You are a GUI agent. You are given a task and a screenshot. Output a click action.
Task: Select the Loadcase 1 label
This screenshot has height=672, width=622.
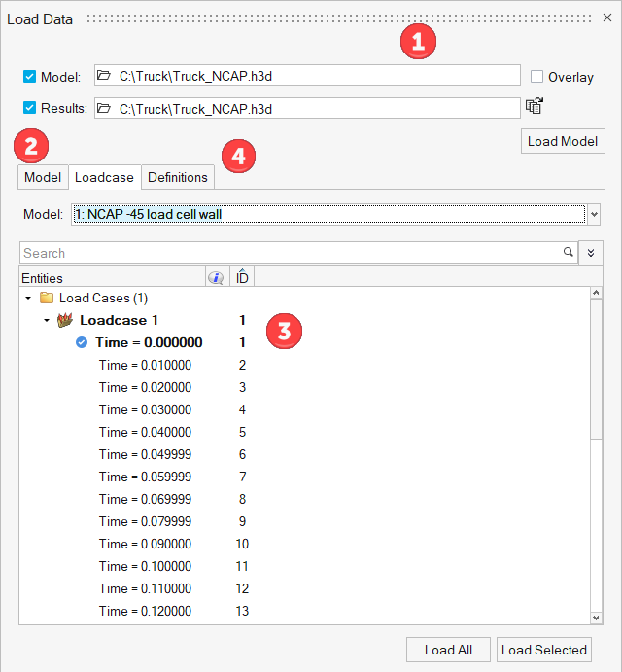pyautogui.click(x=119, y=320)
